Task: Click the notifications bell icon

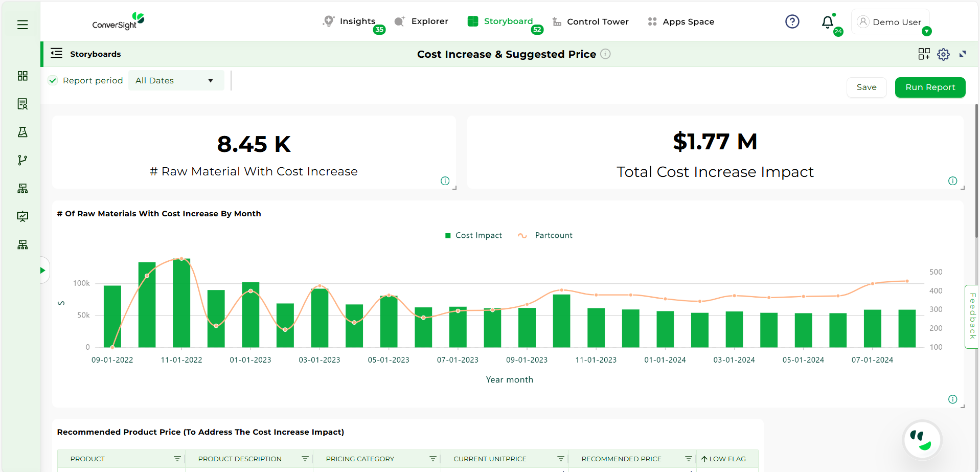Action: 827,22
